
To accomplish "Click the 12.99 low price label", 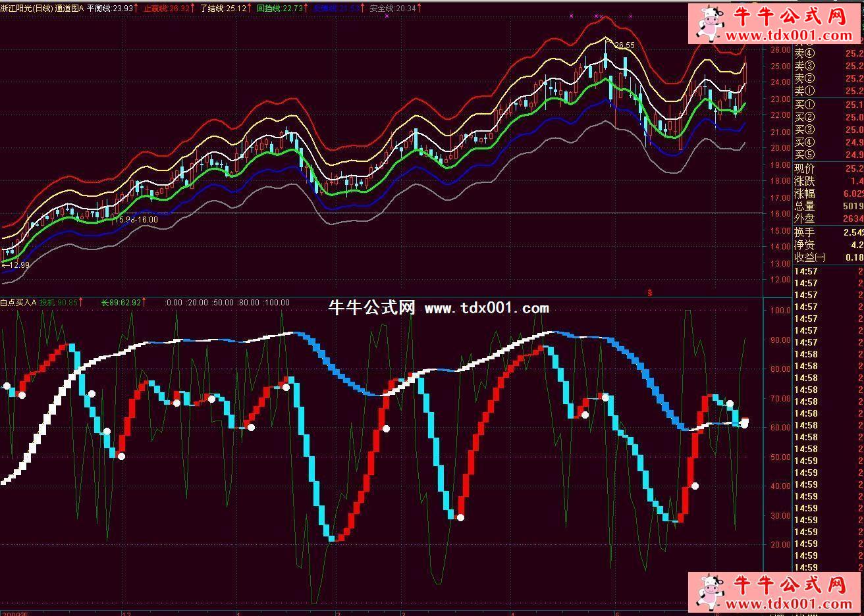I will (17, 265).
